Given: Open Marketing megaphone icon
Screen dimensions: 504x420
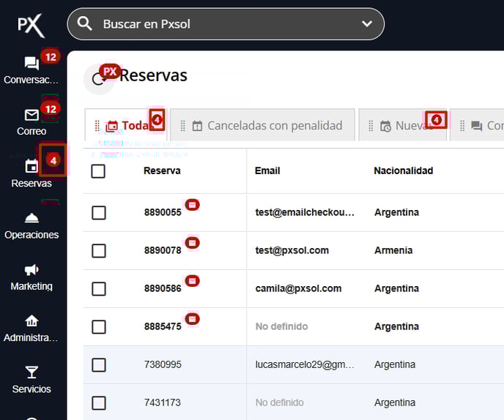Looking at the screenshot, I should (31, 269).
